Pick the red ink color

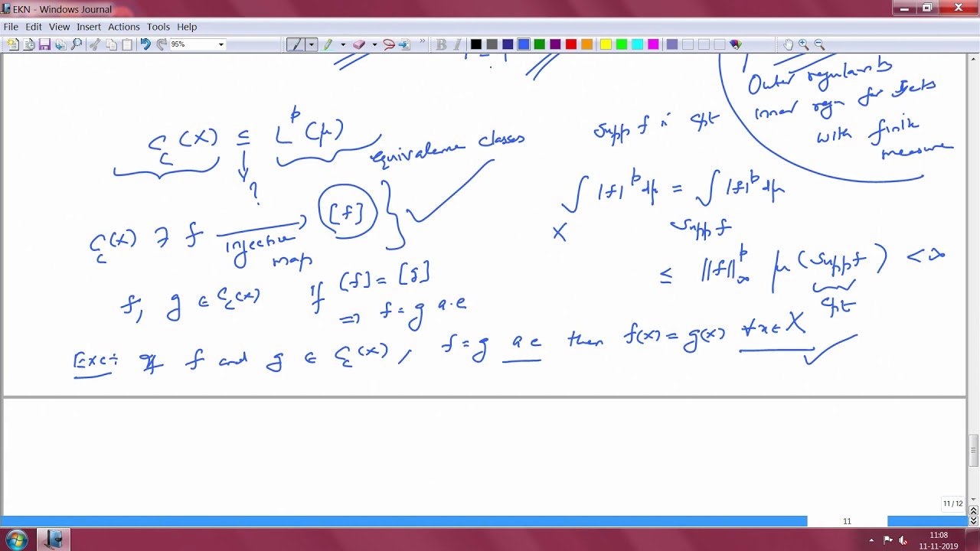[570, 44]
